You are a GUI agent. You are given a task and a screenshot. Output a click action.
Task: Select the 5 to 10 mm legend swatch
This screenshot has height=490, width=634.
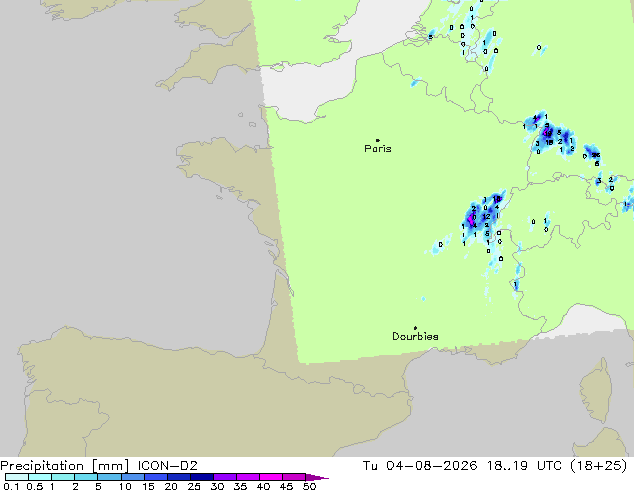pyautogui.click(x=110, y=477)
